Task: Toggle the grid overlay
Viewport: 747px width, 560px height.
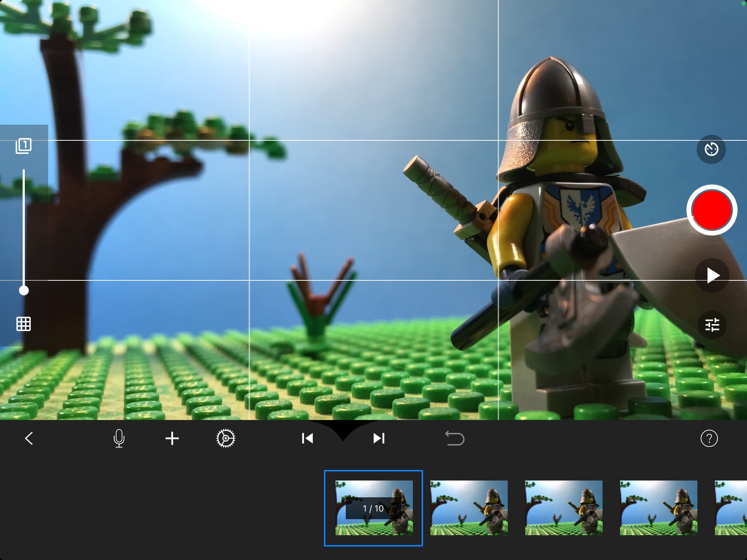Action: point(24,324)
